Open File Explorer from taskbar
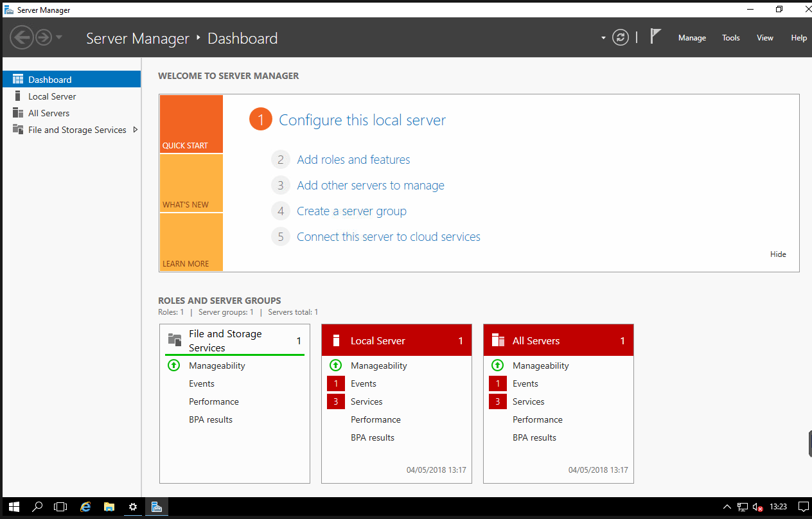Viewport: 812px width, 519px height. click(109, 507)
